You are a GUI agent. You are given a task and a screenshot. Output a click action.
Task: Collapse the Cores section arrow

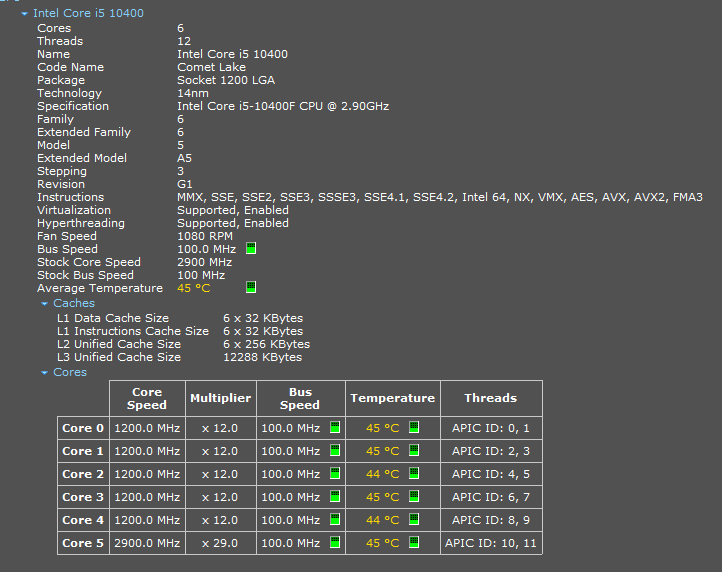click(x=44, y=372)
